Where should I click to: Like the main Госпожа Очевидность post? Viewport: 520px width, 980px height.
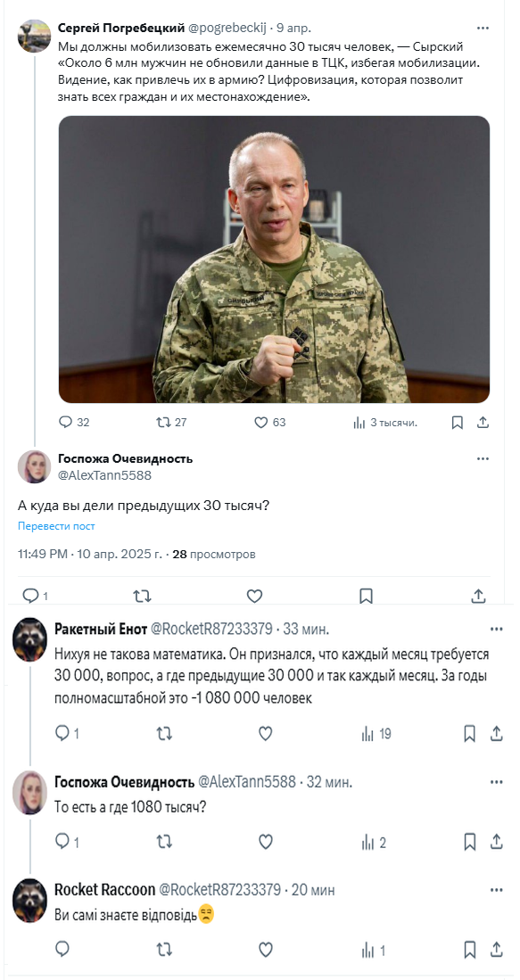coord(254,597)
